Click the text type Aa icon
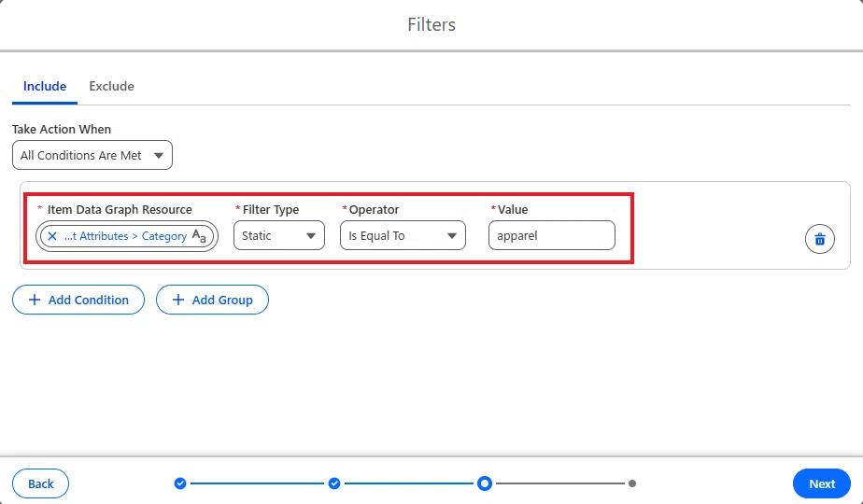The width and height of the screenshot is (863, 504). [199, 236]
